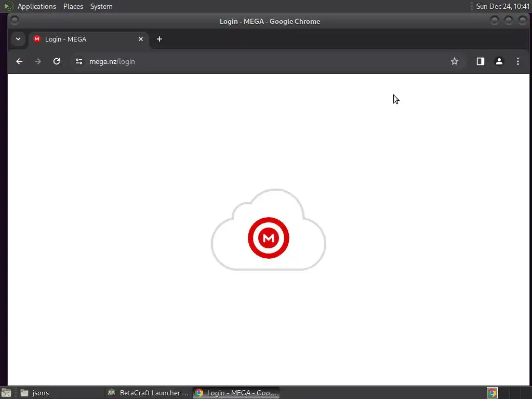Expand the tab search dropdown
This screenshot has width=532, height=399.
coord(18,39)
